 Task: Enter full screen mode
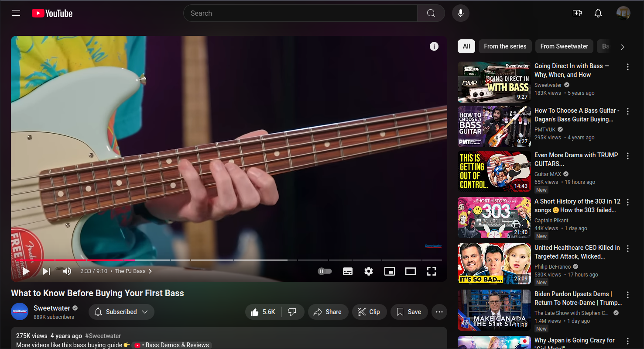[432, 271]
